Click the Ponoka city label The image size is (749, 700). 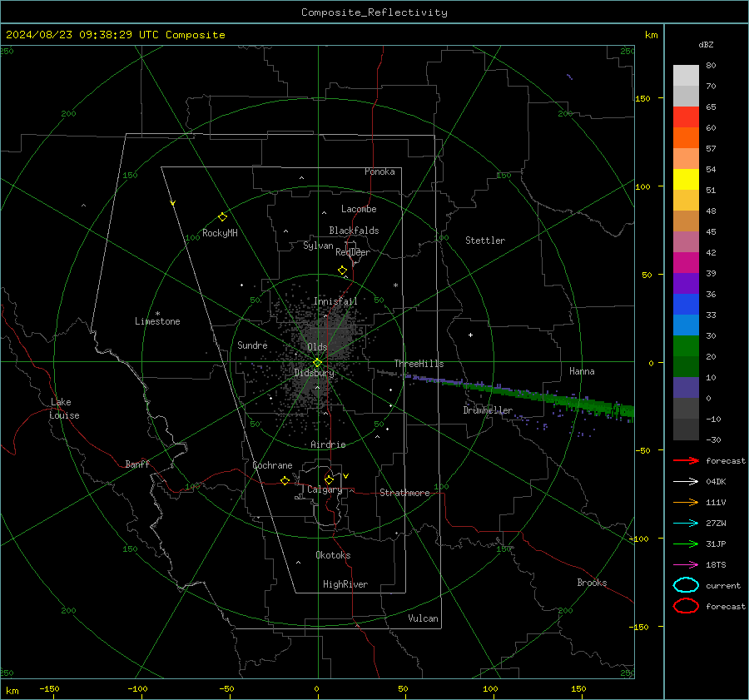[379, 171]
